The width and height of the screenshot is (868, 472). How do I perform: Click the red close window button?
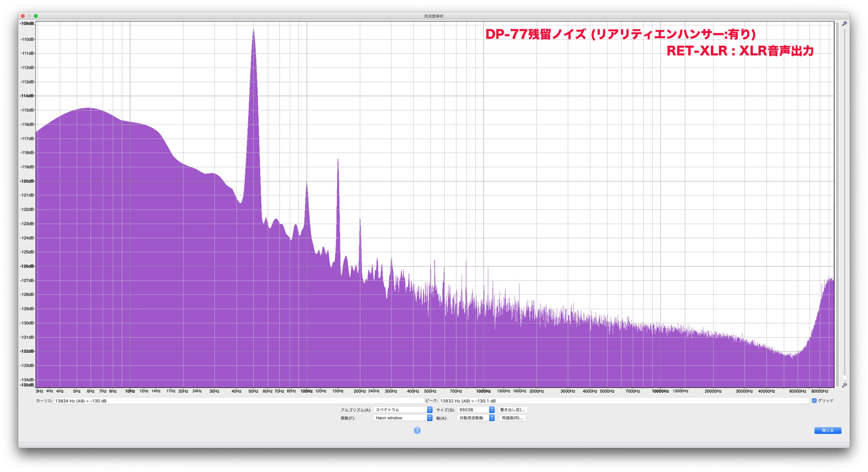click(x=23, y=16)
